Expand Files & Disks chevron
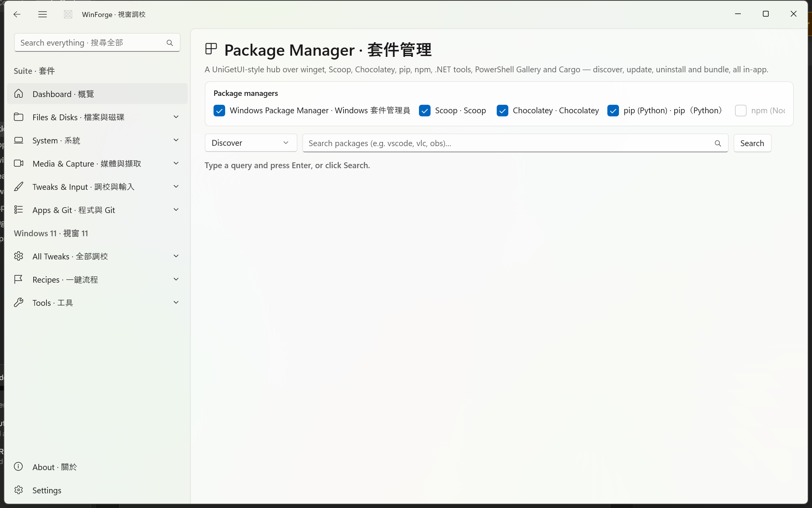The height and width of the screenshot is (508, 812). [176, 117]
